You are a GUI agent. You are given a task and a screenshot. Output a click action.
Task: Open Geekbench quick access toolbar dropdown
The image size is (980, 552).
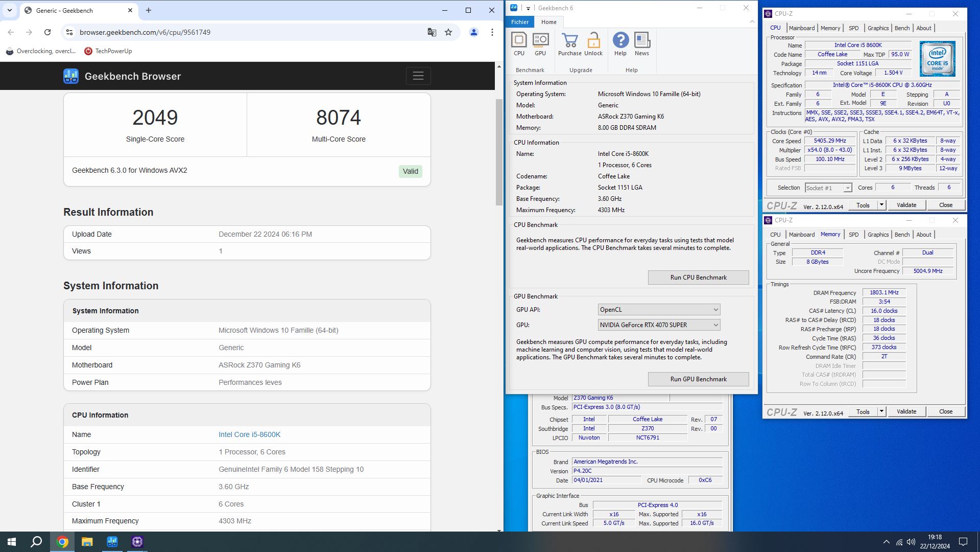528,8
